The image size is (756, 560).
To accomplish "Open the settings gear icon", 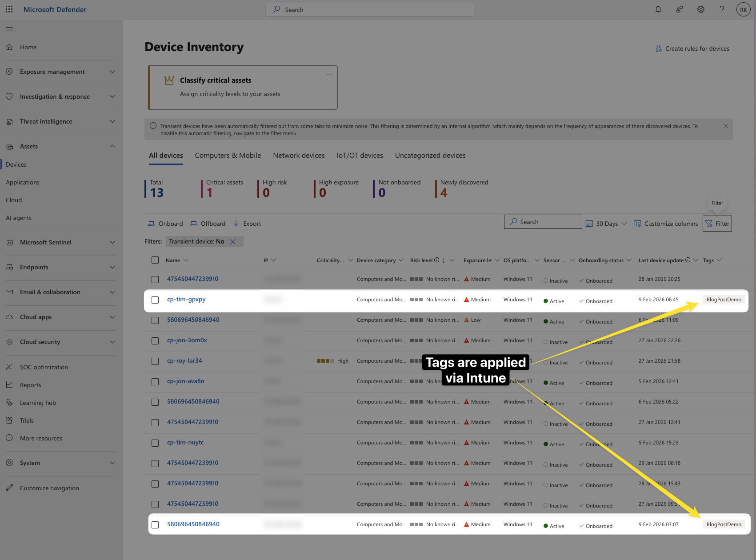I will [701, 9].
